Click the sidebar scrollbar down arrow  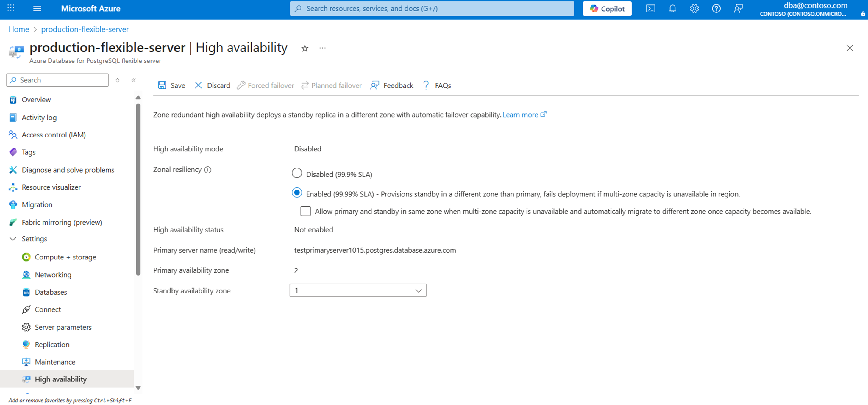(138, 388)
